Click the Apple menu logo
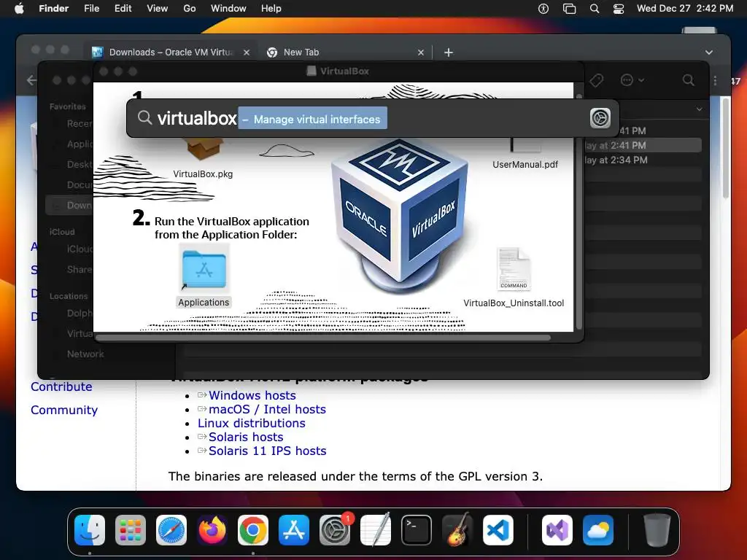 [x=19, y=9]
